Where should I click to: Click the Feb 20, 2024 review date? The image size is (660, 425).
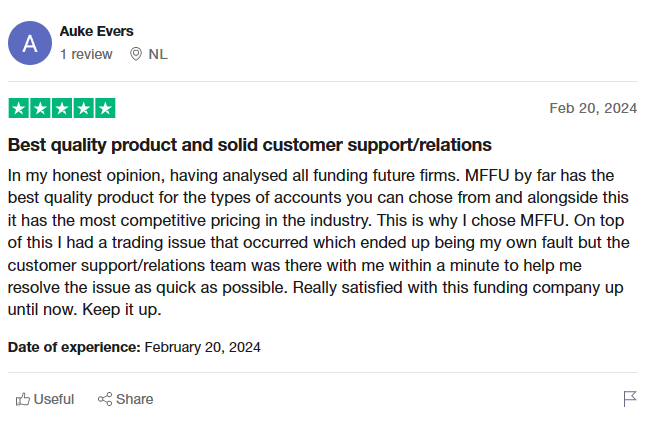pos(593,108)
